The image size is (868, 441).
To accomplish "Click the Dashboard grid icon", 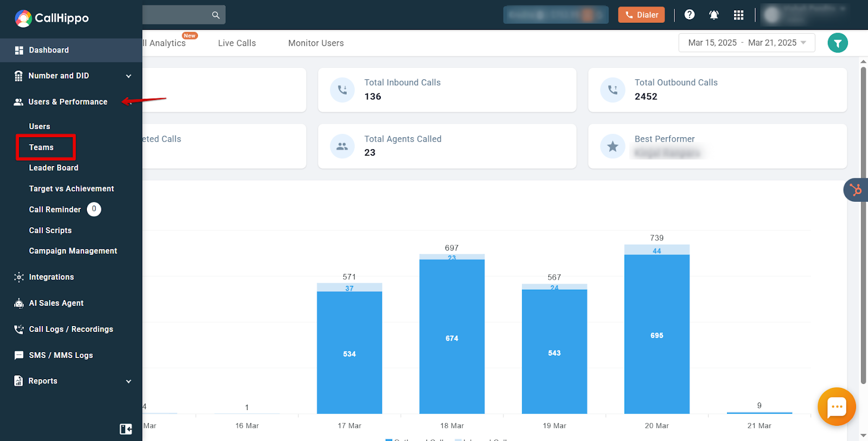I will [x=19, y=50].
